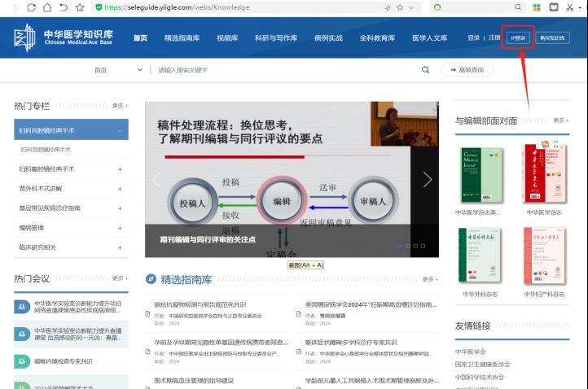Go to next carousel slide arrow
The width and height of the screenshot is (588, 389).
click(427, 180)
